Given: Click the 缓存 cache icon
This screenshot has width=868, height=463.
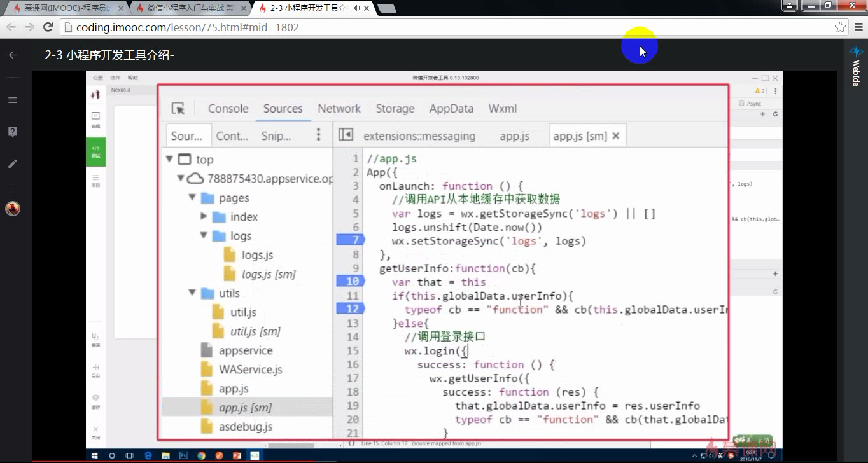Looking at the screenshot, I should (x=95, y=401).
